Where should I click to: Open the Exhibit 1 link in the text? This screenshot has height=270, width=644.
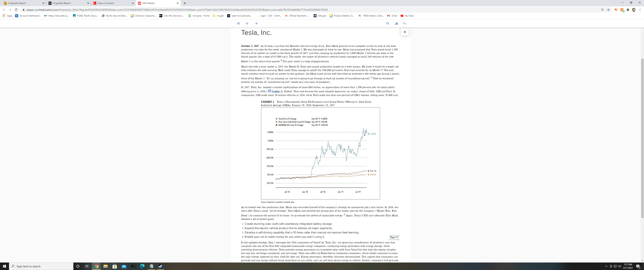[x=275, y=91]
